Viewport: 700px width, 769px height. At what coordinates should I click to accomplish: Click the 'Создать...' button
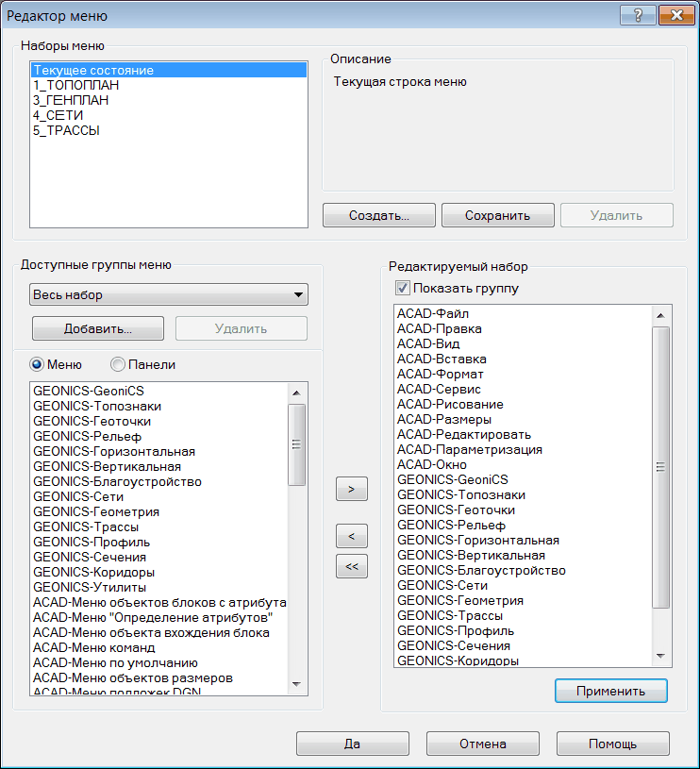pos(378,215)
